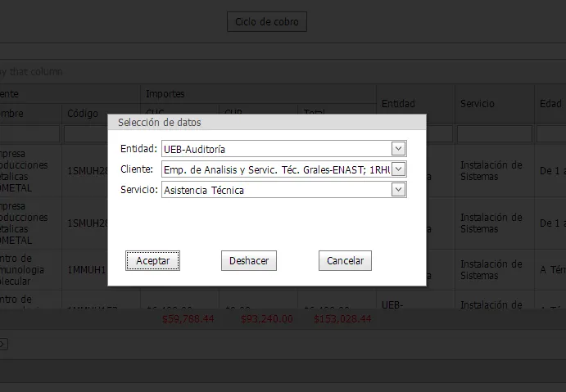This screenshot has height=392, width=566.
Task: Click the Ciclo de cobro button
Action: (x=266, y=21)
